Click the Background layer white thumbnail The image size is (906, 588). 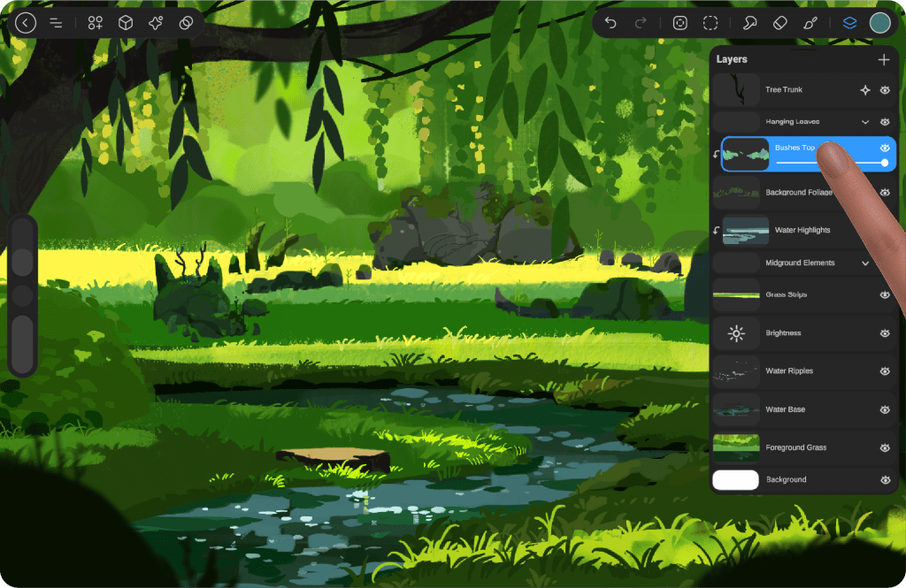[735, 480]
